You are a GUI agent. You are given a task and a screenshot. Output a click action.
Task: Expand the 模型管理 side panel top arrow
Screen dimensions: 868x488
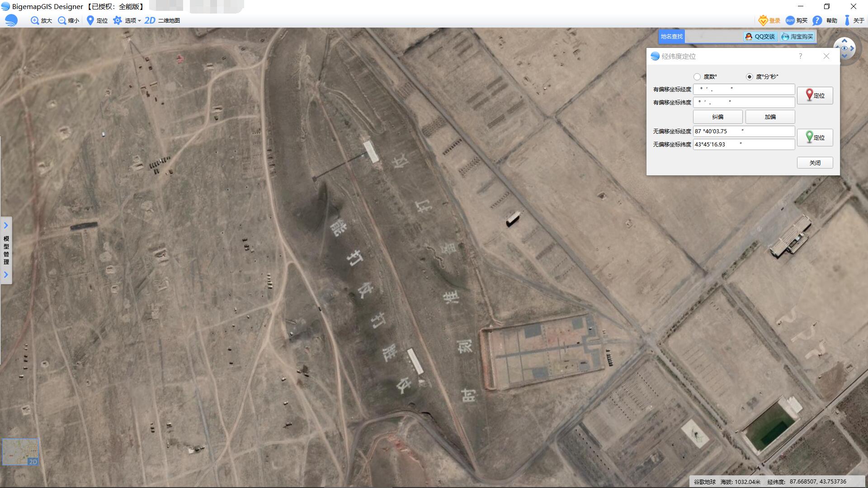click(x=6, y=225)
